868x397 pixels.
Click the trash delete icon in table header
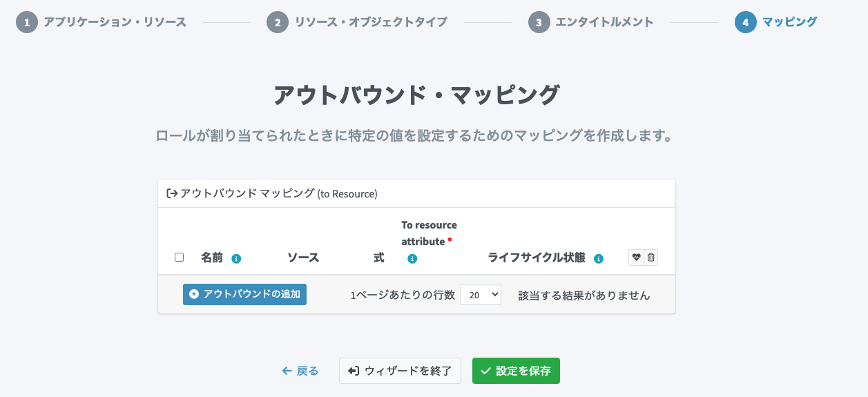[x=651, y=258]
